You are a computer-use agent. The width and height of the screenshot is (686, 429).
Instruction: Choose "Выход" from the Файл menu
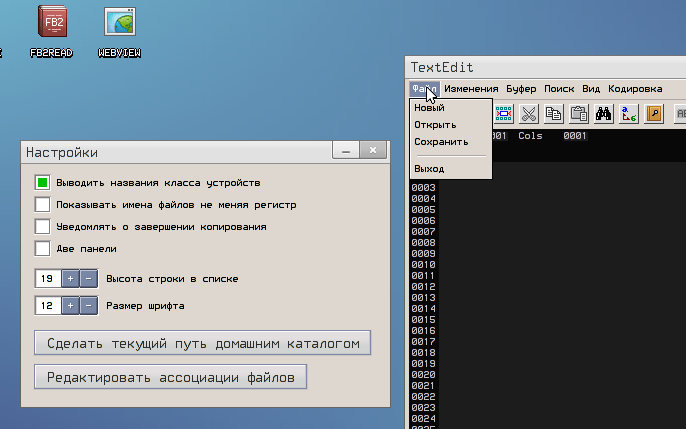pyautogui.click(x=451, y=168)
